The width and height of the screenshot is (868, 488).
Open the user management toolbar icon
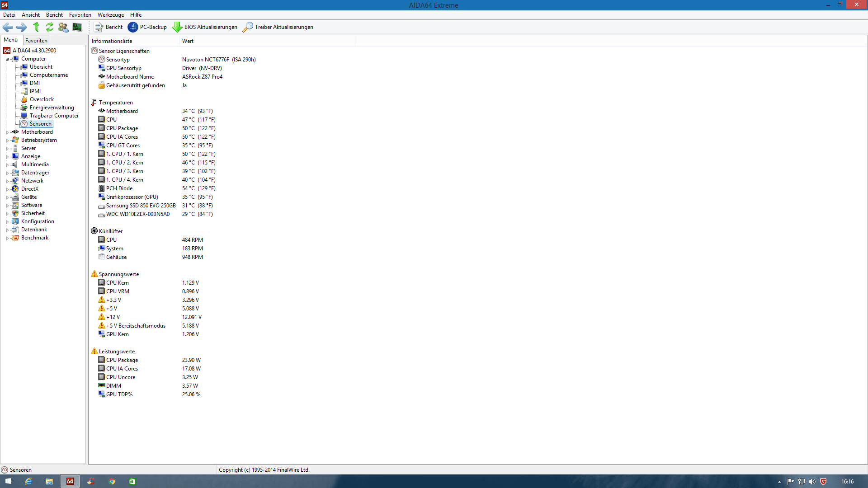click(63, 27)
